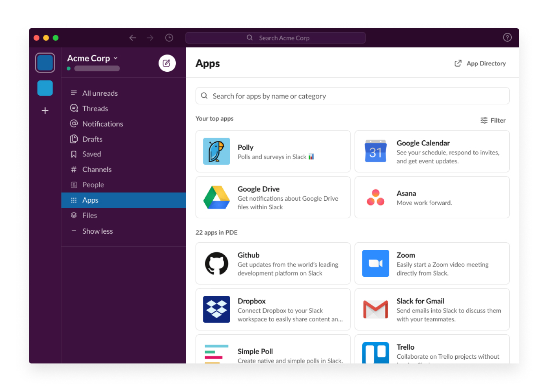This screenshot has height=392, width=549.
Task: Open the Acme Corp workspace dropdown
Action: [93, 58]
